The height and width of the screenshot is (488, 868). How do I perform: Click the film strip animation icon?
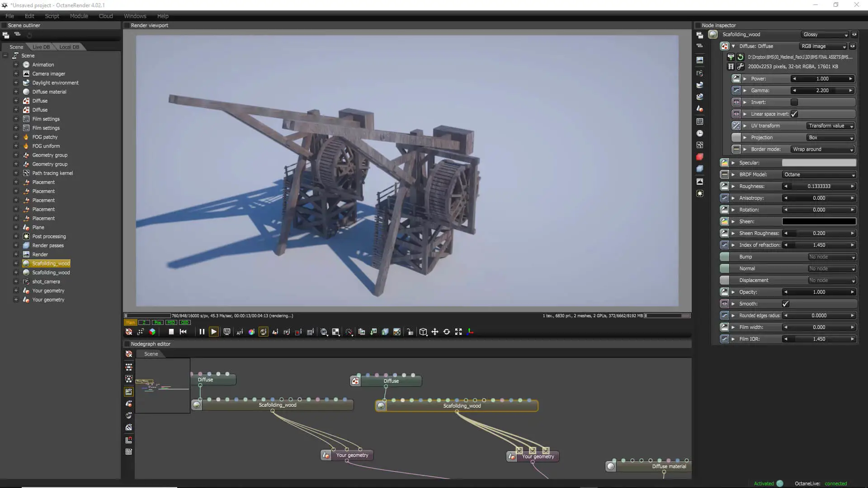coord(731,66)
